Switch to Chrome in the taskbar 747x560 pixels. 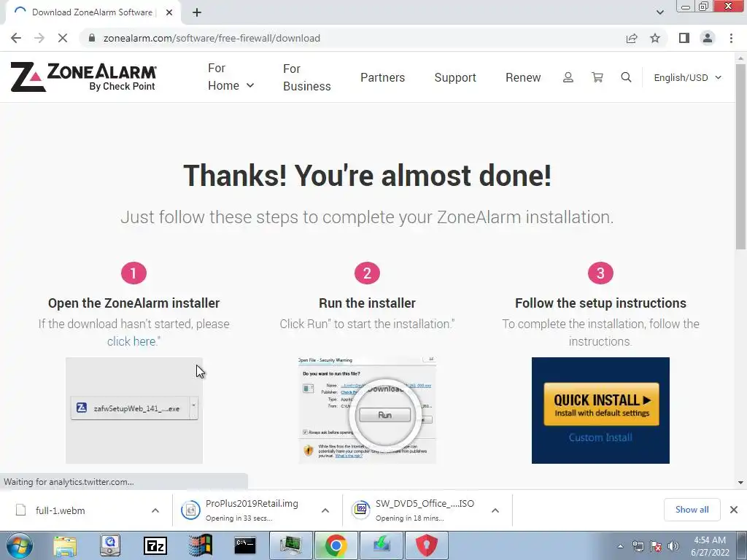tap(336, 545)
